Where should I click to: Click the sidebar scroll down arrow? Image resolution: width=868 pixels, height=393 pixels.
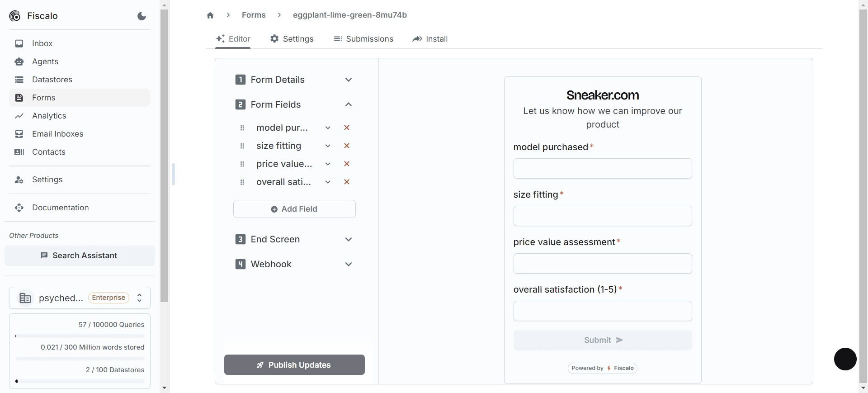(x=164, y=388)
